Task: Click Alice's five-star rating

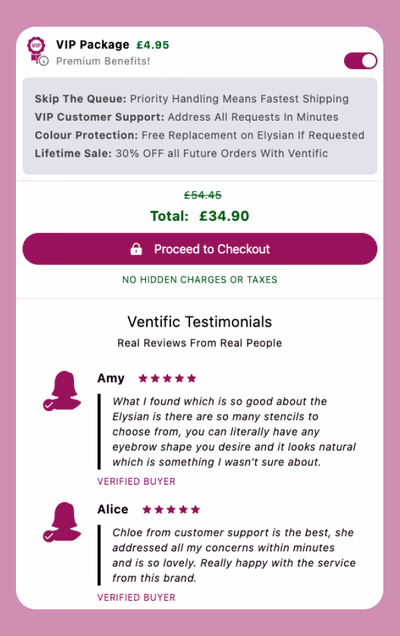Action: coord(171,509)
